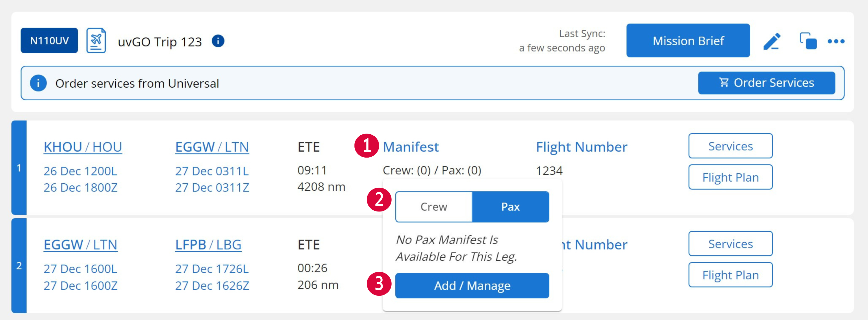Click the shopping cart icon on Order Services
The image size is (868, 320).
pos(725,82)
